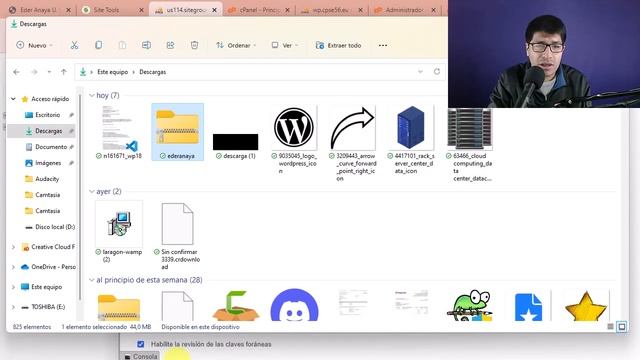Select the 63466_cloud computing file

470,145
